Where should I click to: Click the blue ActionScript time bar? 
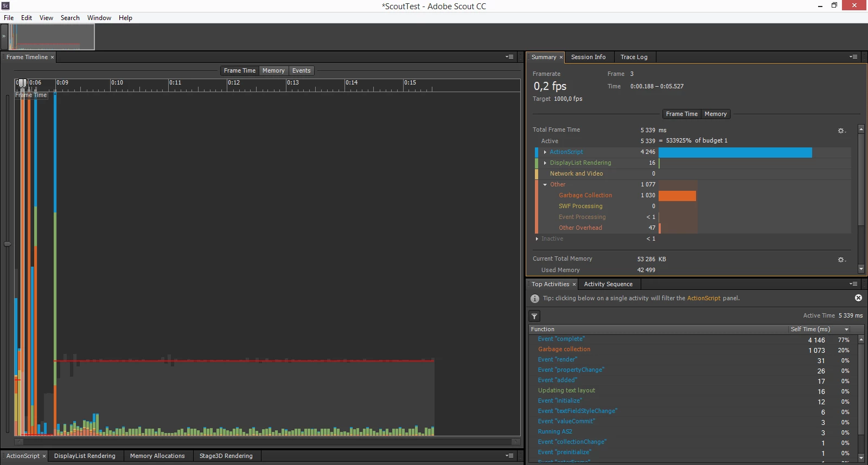pyautogui.click(x=735, y=152)
